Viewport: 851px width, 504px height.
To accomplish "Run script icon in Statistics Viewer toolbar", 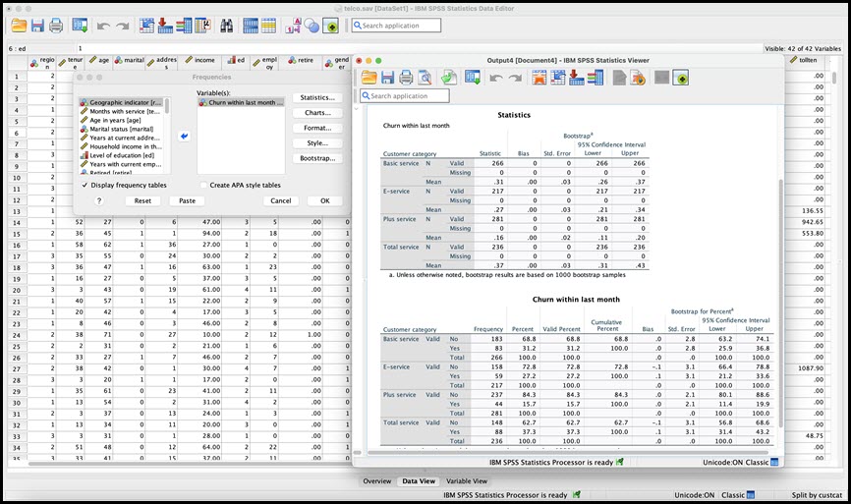I will (x=639, y=78).
